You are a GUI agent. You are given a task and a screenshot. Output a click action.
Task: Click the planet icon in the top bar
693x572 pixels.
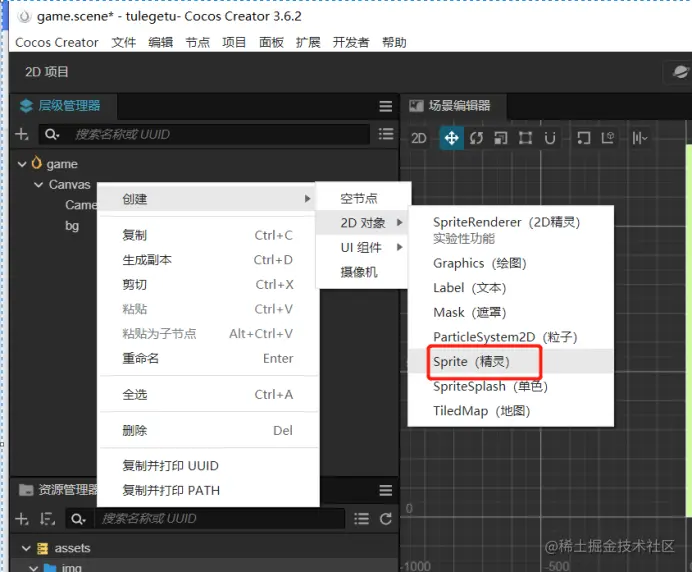[x=680, y=72]
